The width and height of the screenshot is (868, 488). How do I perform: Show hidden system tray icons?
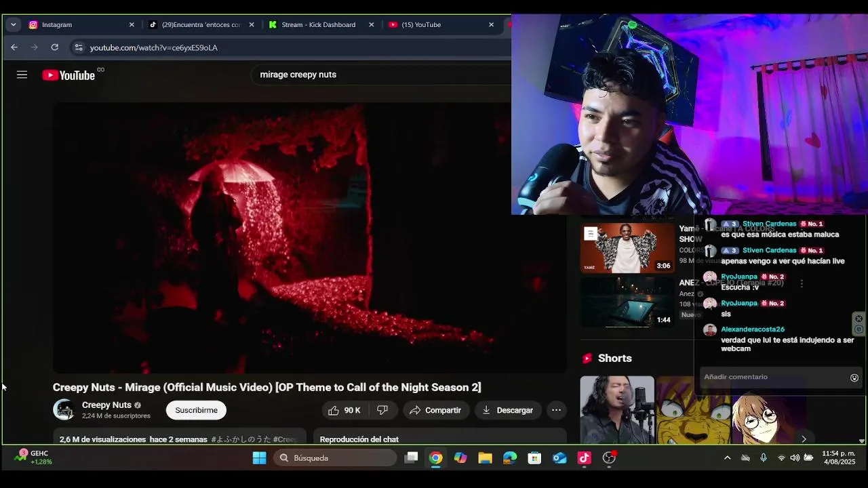pyautogui.click(x=728, y=458)
